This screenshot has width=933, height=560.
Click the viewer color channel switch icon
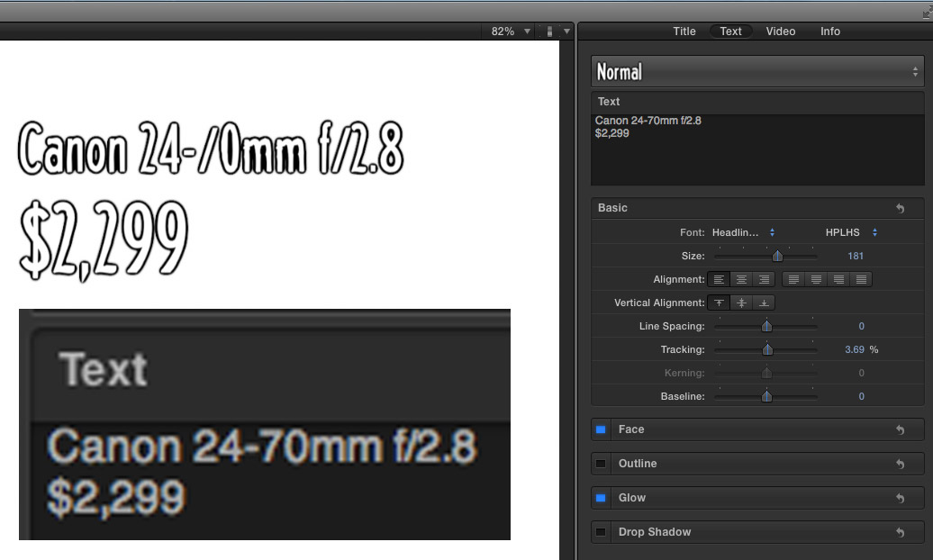pyautogui.click(x=549, y=31)
